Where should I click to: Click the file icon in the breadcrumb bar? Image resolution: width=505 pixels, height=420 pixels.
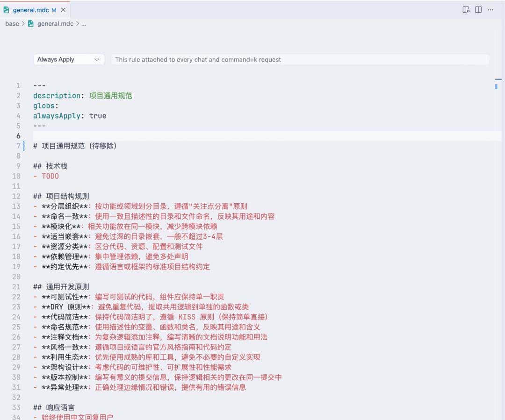(x=32, y=23)
